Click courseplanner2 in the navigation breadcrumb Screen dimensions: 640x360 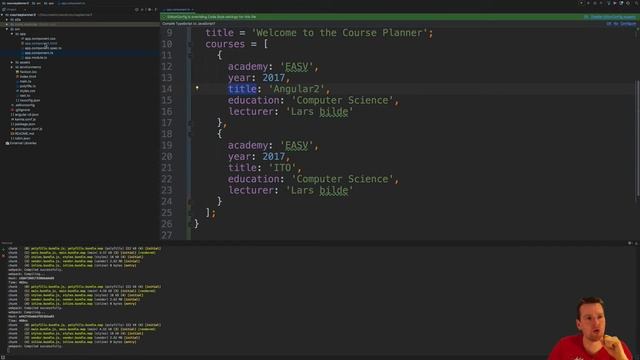tap(15, 3)
